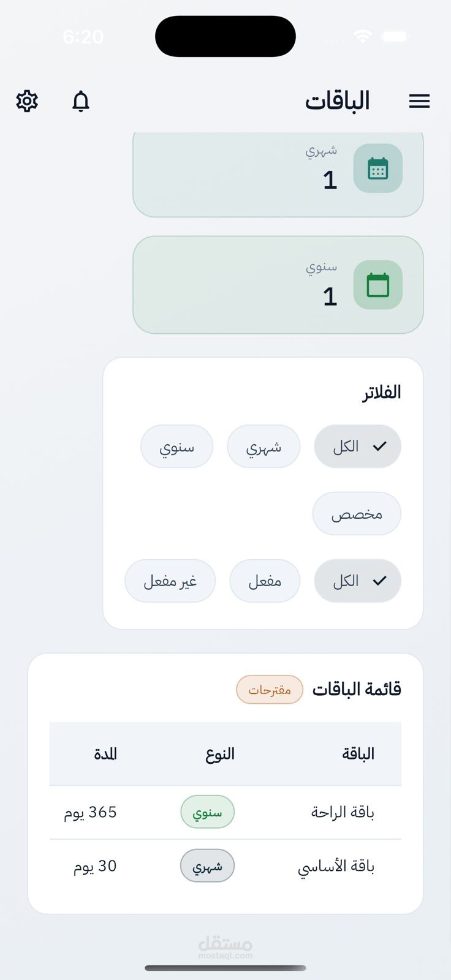Select the سنوي filter chip
Viewport: 451px width, 980px height.
176,447
